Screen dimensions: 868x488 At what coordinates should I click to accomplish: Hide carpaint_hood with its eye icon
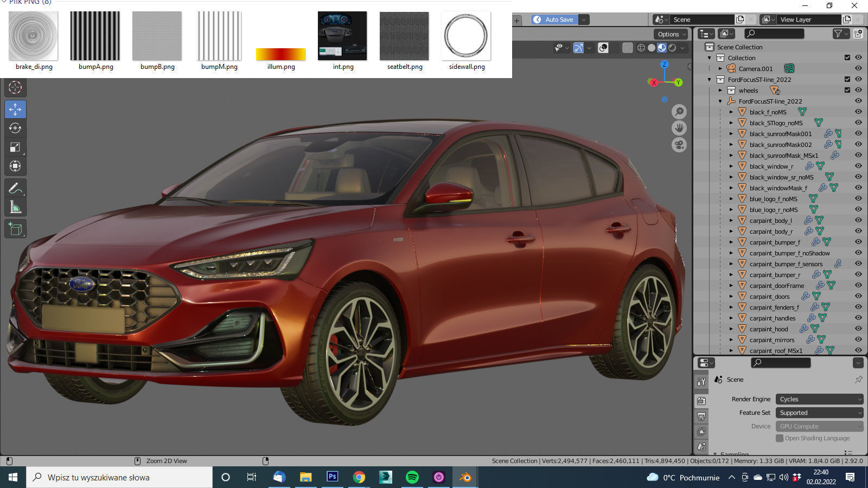pyautogui.click(x=858, y=329)
